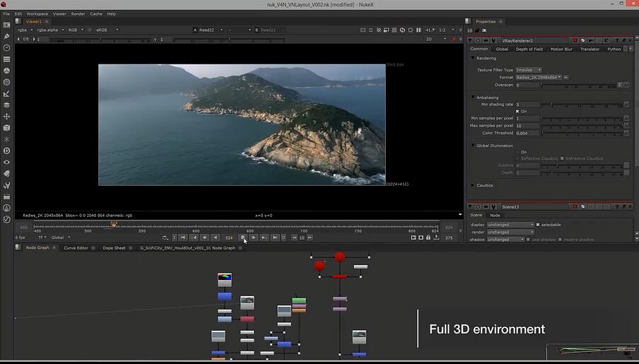Viewport: 639px width, 364px height.
Task: Switch to the Translator tab
Action: [x=590, y=49]
